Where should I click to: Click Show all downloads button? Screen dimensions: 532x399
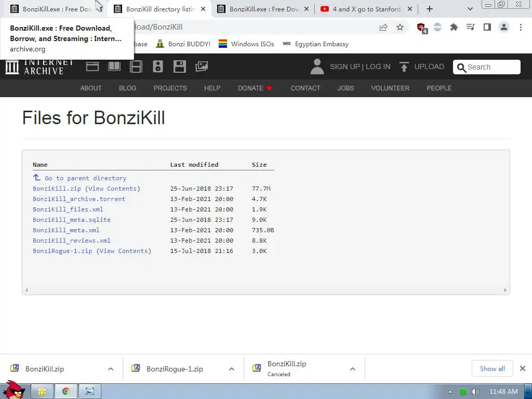click(492, 368)
